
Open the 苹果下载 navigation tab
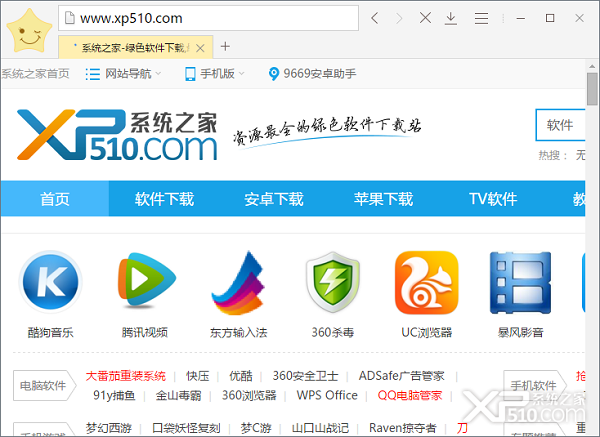coord(383,199)
